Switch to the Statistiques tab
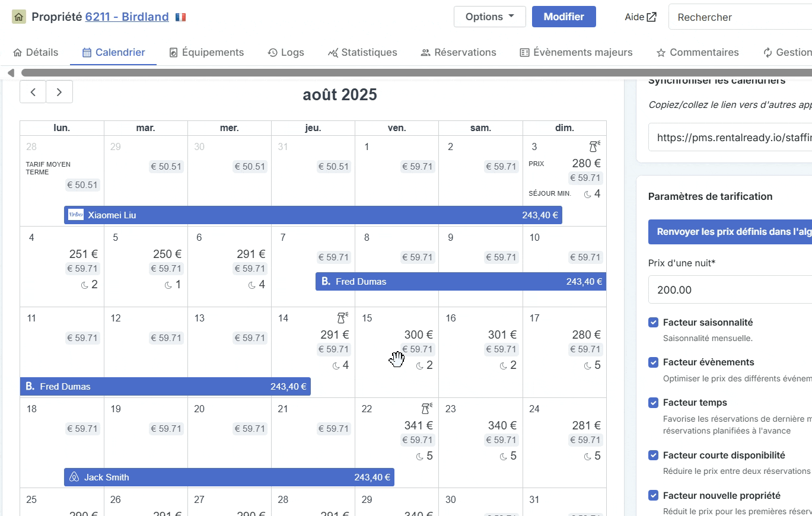 point(362,52)
